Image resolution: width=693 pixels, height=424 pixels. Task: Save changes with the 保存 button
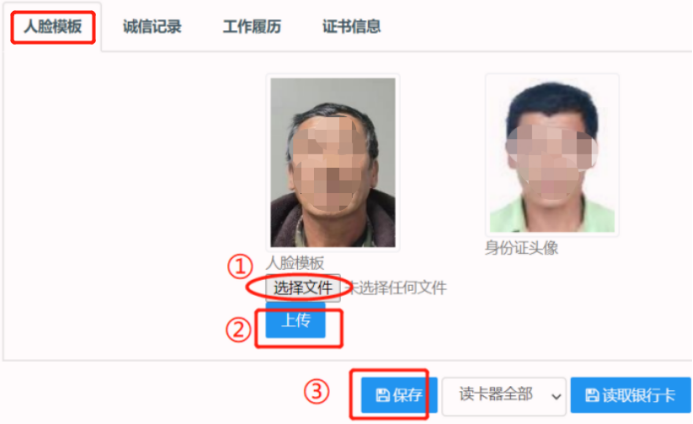click(399, 395)
